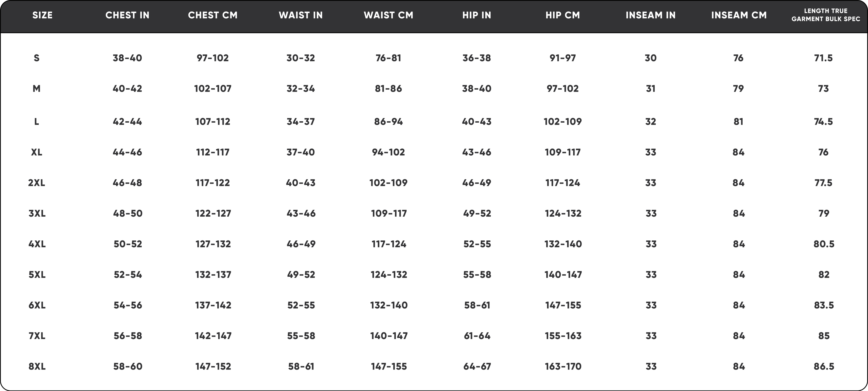Click chest CM value 107-112 for size L
This screenshot has height=391, width=868.
[x=213, y=121]
